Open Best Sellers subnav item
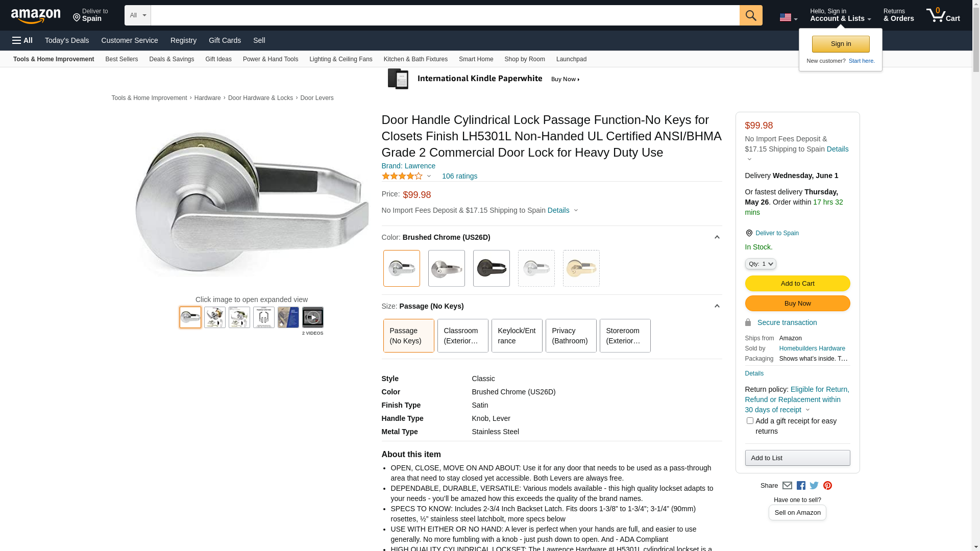The width and height of the screenshot is (980, 551). (x=121, y=59)
